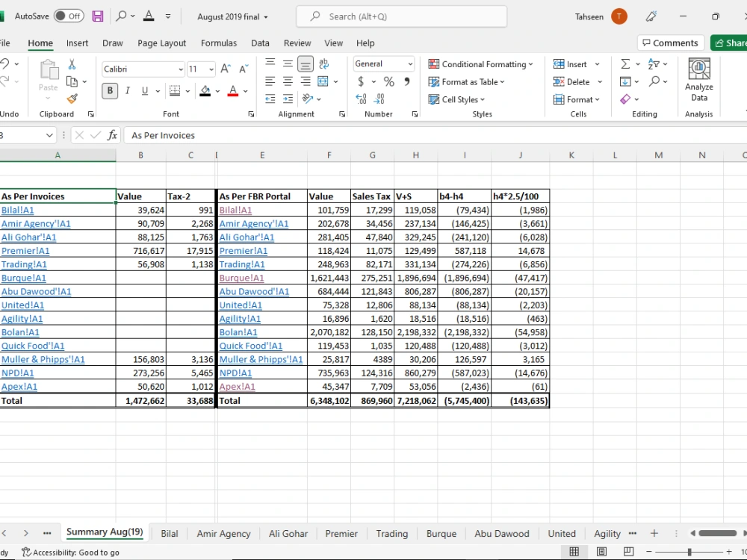Open the Calibri font name dropdown

pyautogui.click(x=181, y=69)
